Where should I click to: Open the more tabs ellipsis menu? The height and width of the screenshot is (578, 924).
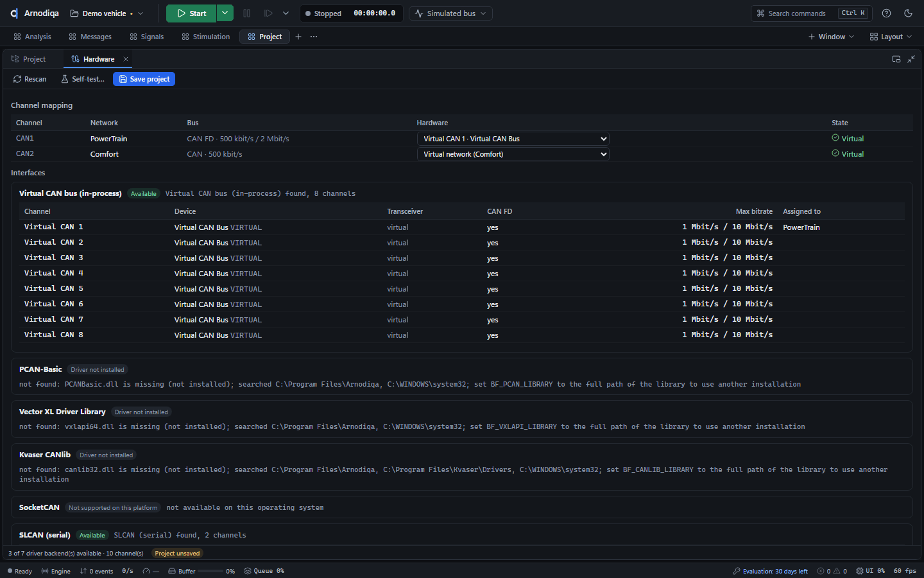click(x=314, y=37)
